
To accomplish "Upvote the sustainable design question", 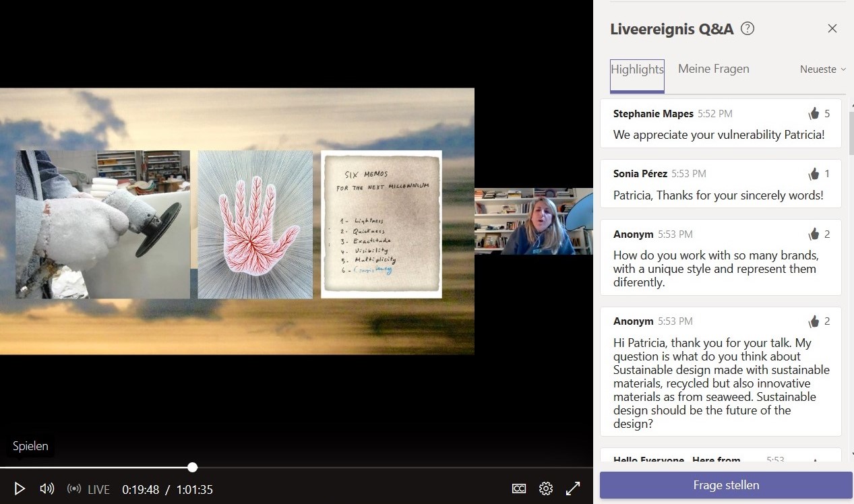I will pyautogui.click(x=814, y=321).
